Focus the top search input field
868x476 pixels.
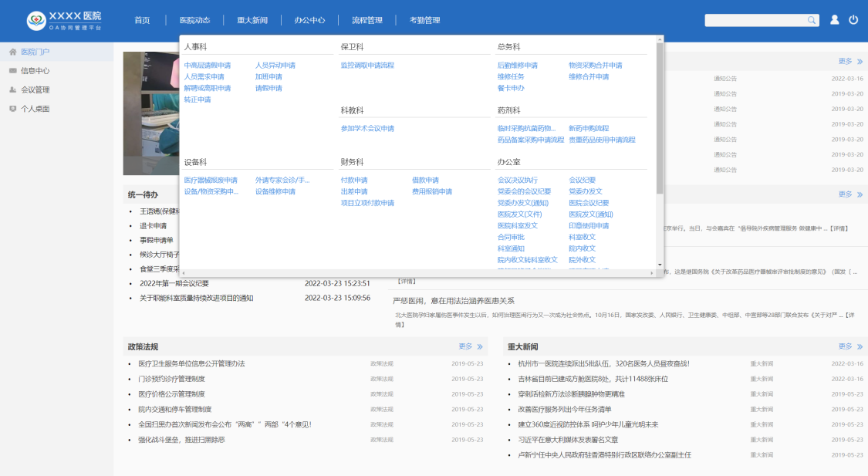pos(755,20)
